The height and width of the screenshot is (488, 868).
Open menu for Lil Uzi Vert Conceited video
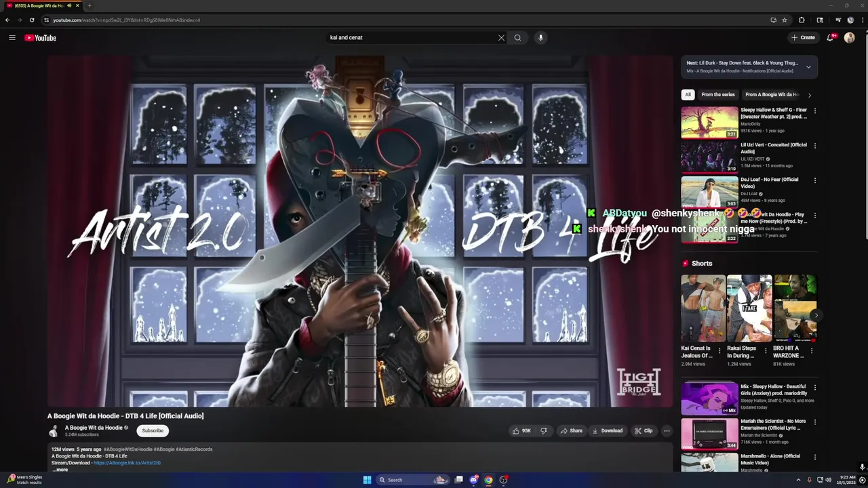[x=815, y=146]
